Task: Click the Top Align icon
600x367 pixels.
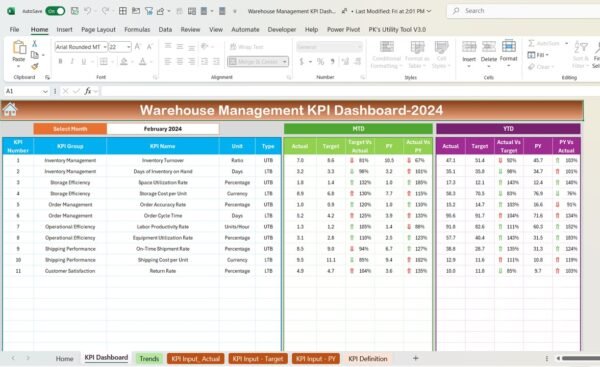Action: click(168, 46)
